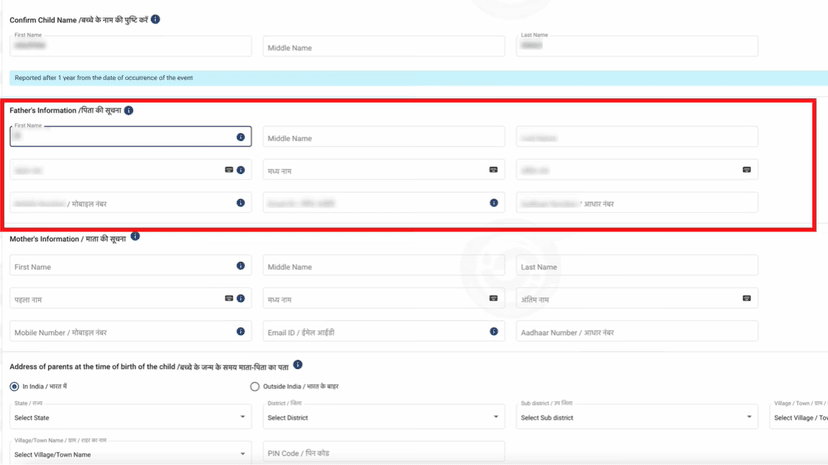Select the In India radio button
Screen dimensions: 828x465
(15, 386)
